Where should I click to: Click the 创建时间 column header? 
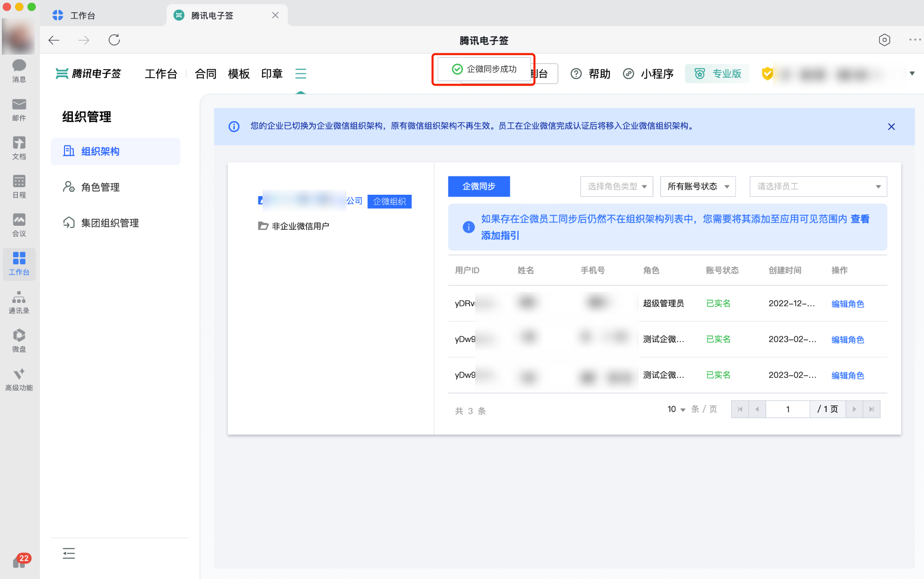785,270
